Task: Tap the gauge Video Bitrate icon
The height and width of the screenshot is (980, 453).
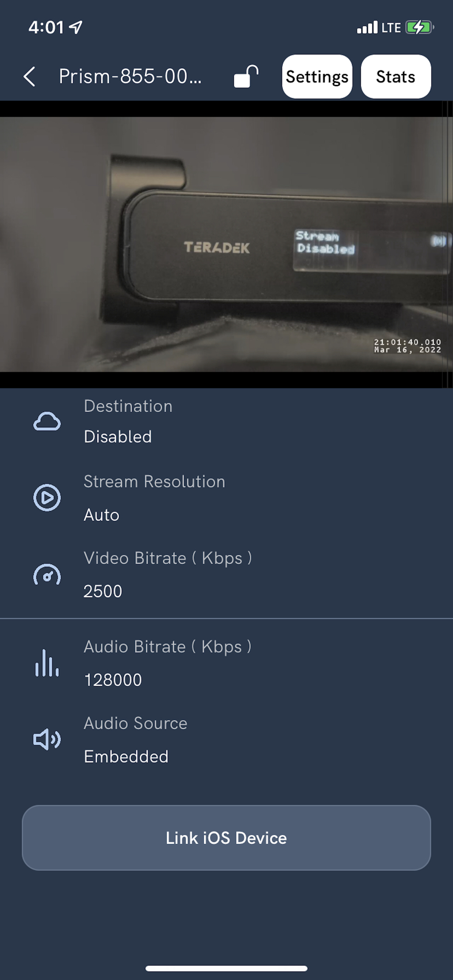Action: 47,575
